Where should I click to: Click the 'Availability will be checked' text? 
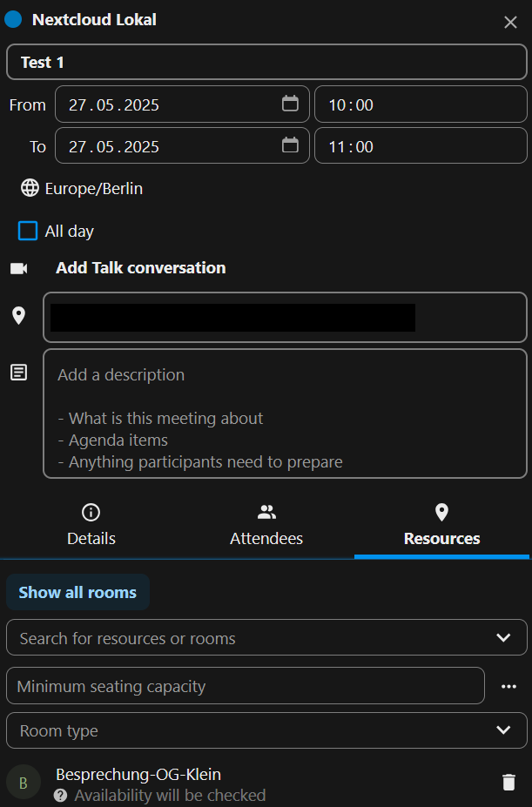[170, 795]
